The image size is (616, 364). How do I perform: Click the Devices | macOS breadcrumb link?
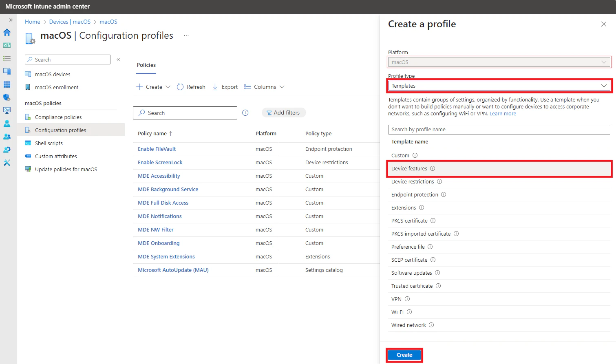coord(70,22)
